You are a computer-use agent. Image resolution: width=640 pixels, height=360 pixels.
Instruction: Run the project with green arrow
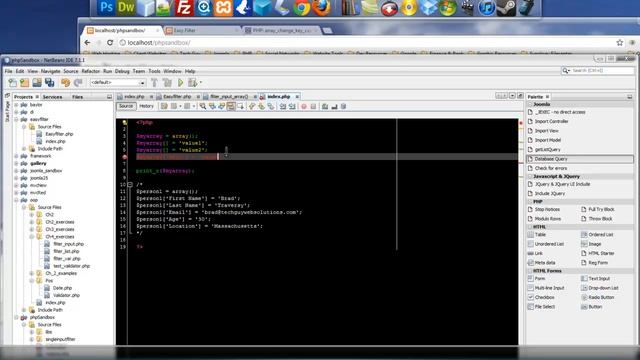(x=180, y=83)
